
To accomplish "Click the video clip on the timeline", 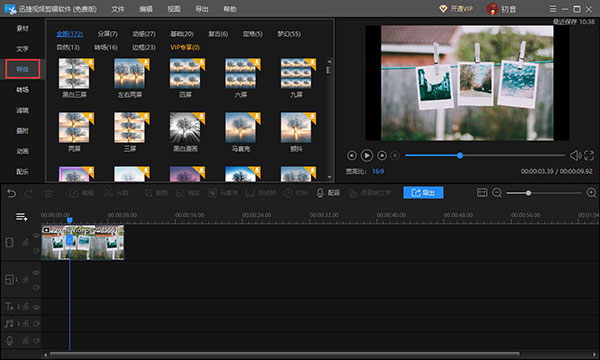I will coord(83,243).
